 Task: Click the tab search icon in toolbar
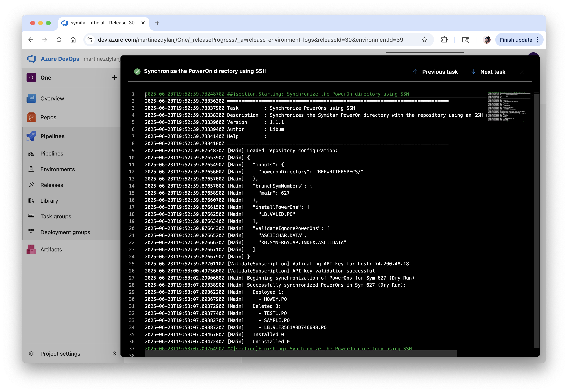466,40
